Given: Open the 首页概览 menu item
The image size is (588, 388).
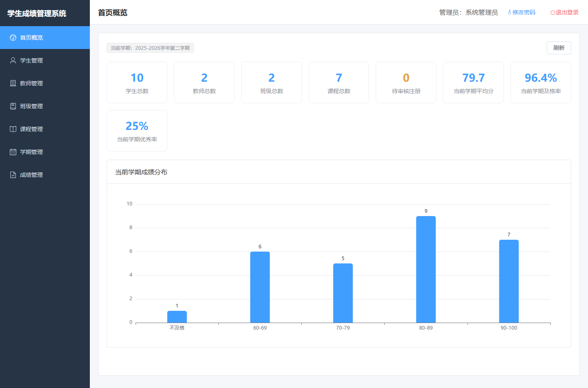Looking at the screenshot, I should 45,38.
